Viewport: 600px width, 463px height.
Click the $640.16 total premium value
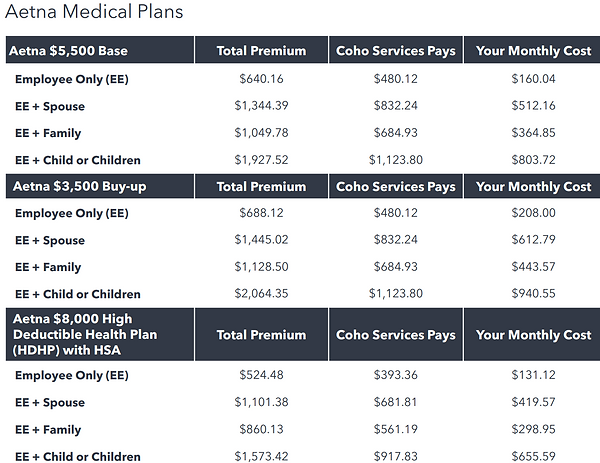[261, 78]
